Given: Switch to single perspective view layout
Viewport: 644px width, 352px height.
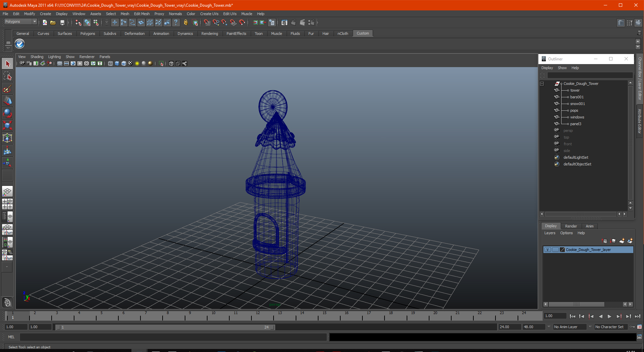Looking at the screenshot, I should coord(7,192).
